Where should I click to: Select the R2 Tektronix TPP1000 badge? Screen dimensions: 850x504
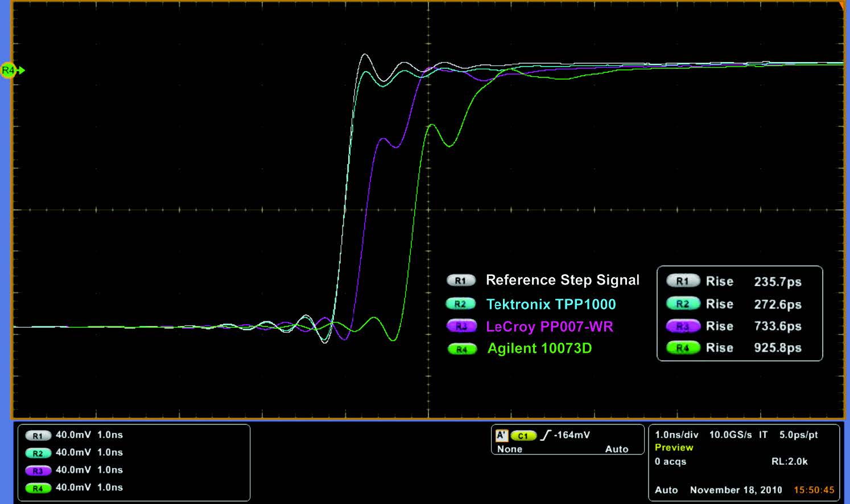pos(461,304)
